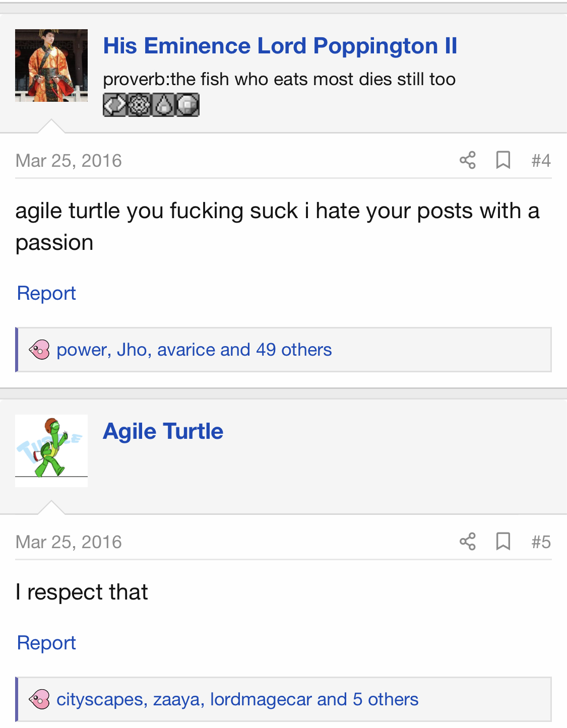567x728 pixels.
Task: Click the flower-patterned badge under Lord Poppington's name
Action: 139,105
